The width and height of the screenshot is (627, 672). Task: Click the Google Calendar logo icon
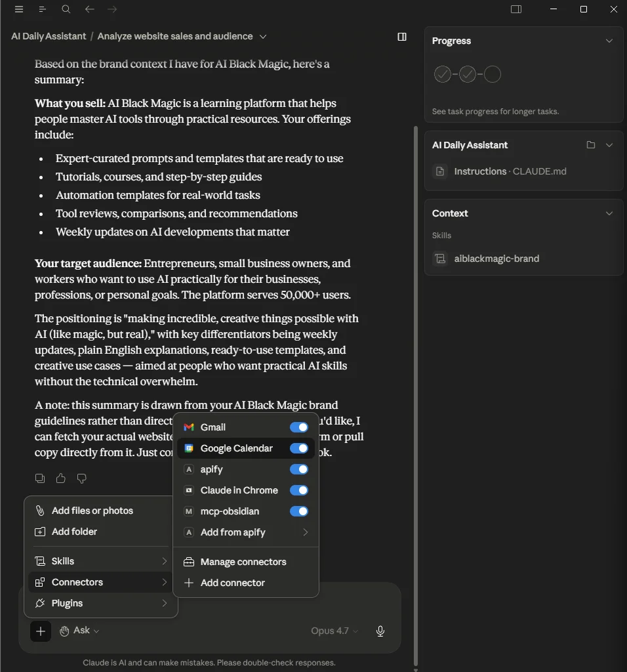[189, 448]
